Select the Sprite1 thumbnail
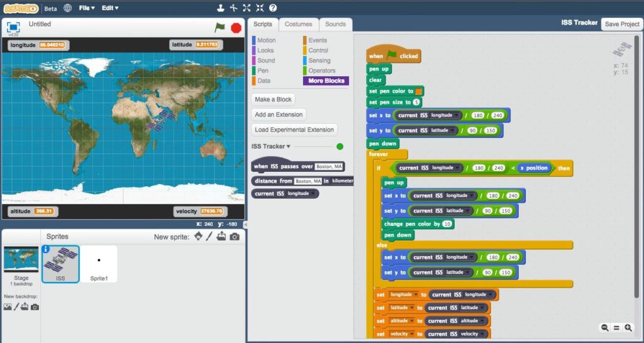 [99, 263]
